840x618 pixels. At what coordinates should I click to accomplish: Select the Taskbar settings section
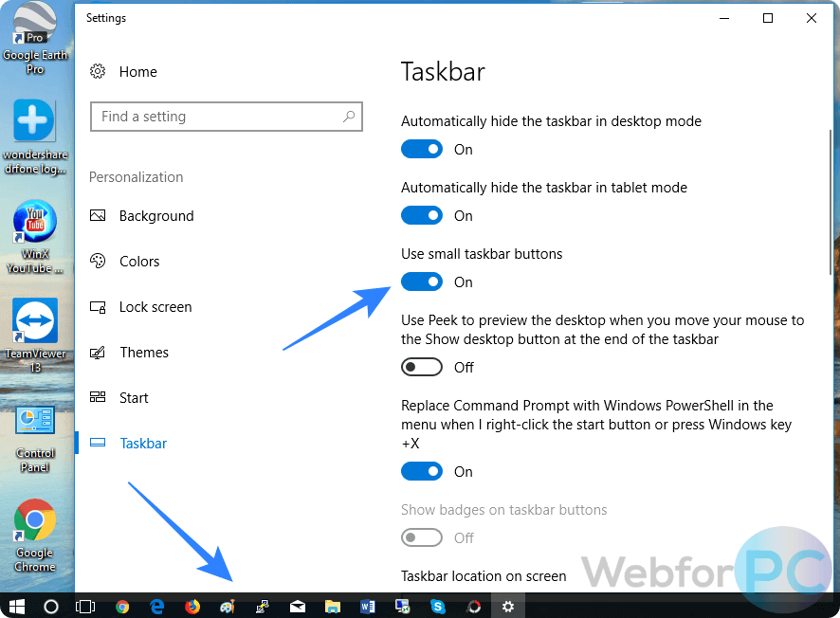145,443
